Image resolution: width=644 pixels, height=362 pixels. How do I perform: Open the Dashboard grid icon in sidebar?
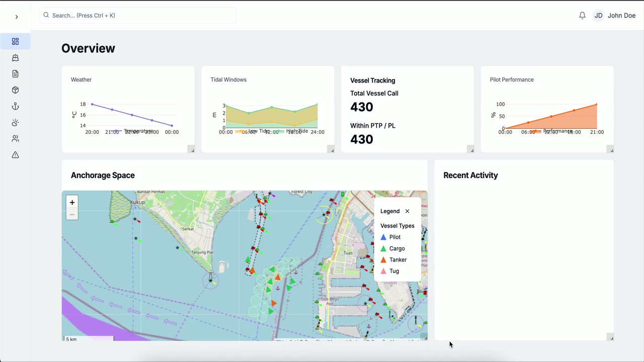tap(15, 41)
